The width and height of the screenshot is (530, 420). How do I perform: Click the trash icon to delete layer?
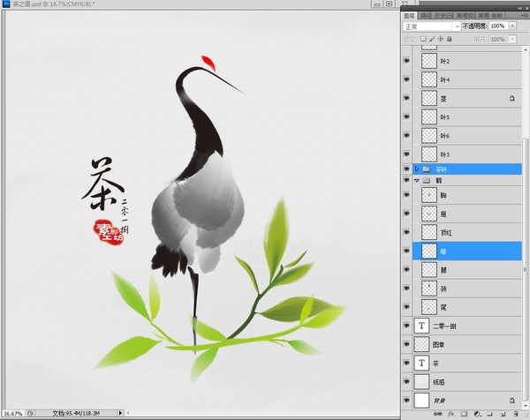click(x=516, y=414)
